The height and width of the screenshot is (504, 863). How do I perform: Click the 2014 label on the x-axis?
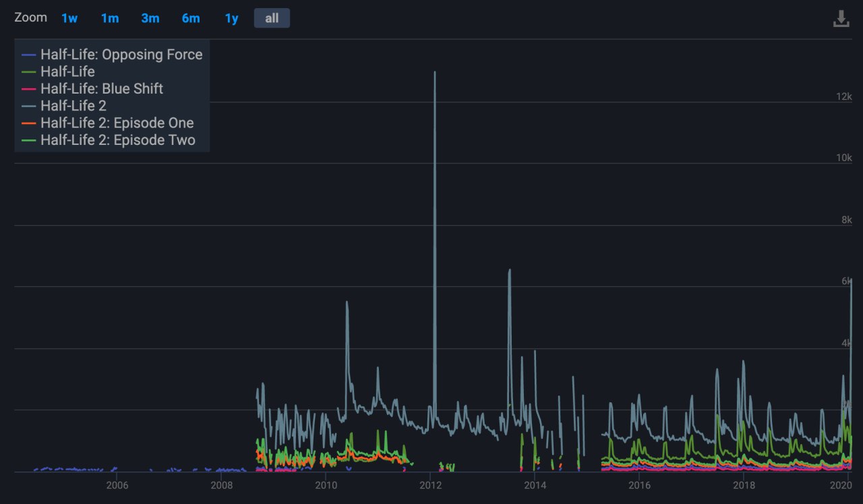[535, 485]
